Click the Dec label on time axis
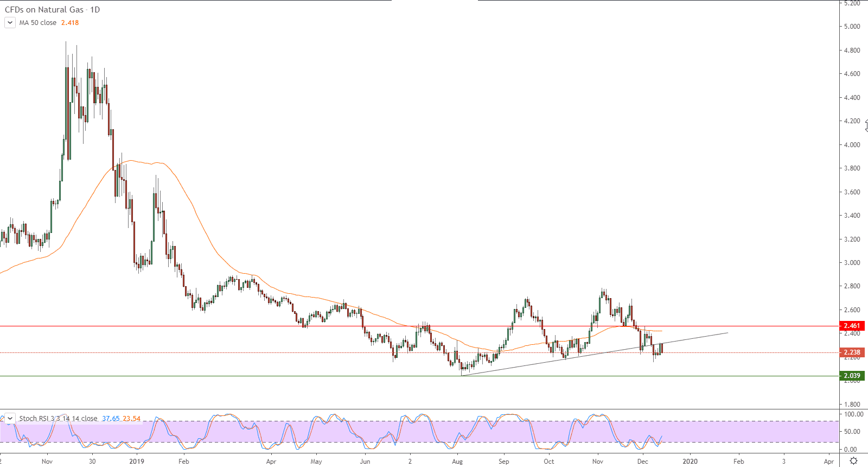The width and height of the screenshot is (868, 467). (643, 462)
